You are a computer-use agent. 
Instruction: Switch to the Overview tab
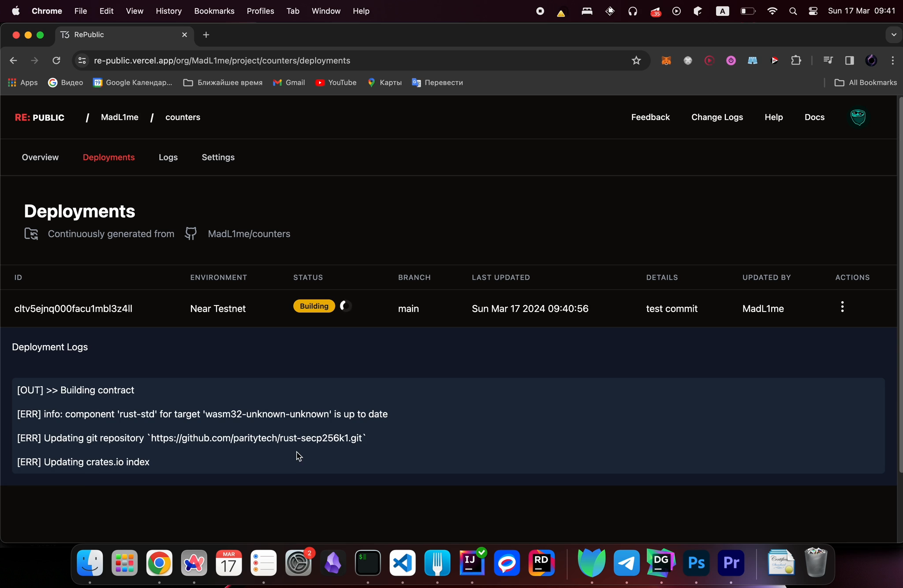coord(40,157)
